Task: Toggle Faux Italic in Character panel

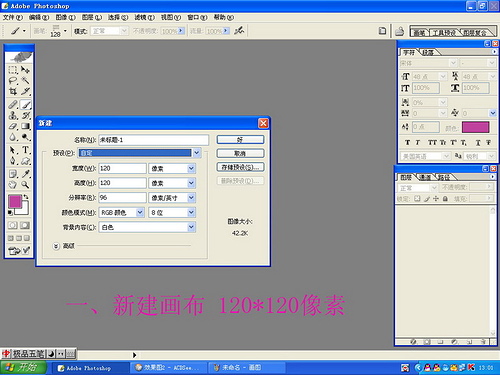Action: [x=418, y=142]
